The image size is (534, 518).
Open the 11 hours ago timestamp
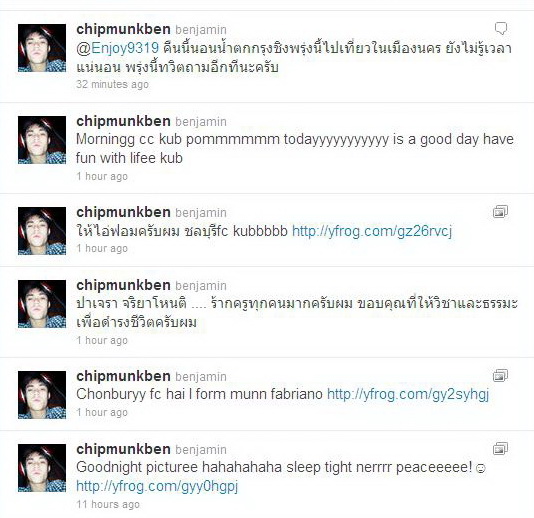(x=108, y=504)
